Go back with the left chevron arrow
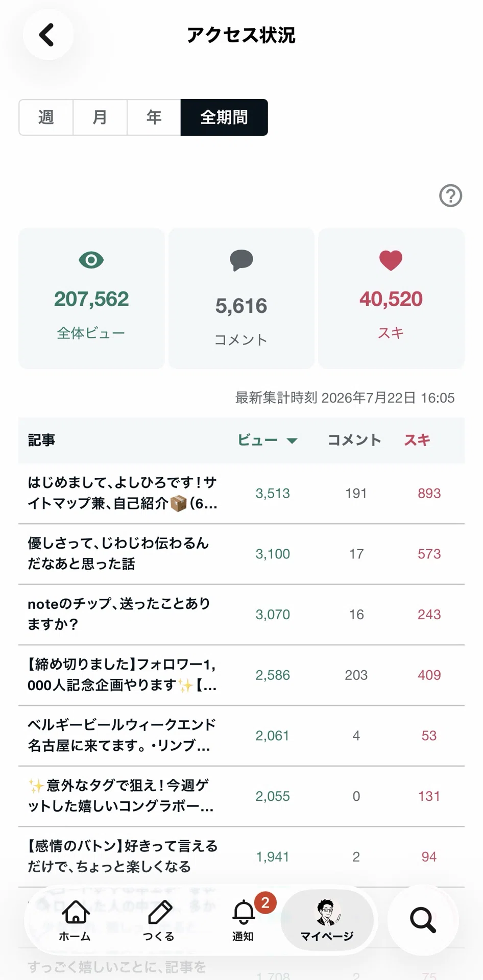 [47, 35]
